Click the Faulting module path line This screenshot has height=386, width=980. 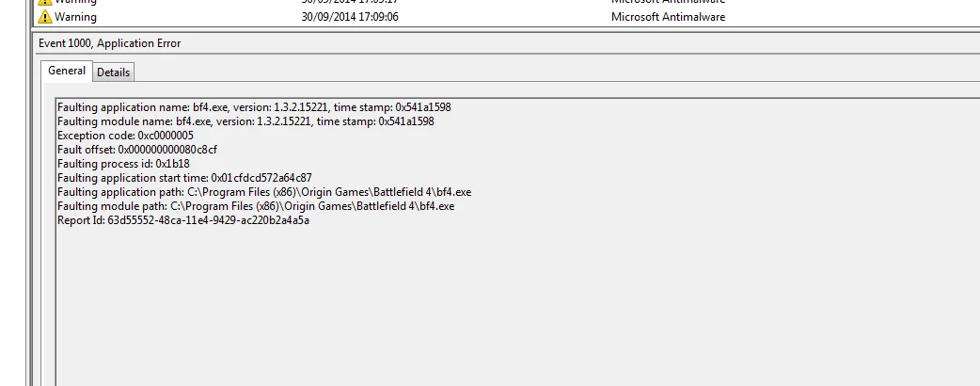pyautogui.click(x=256, y=206)
